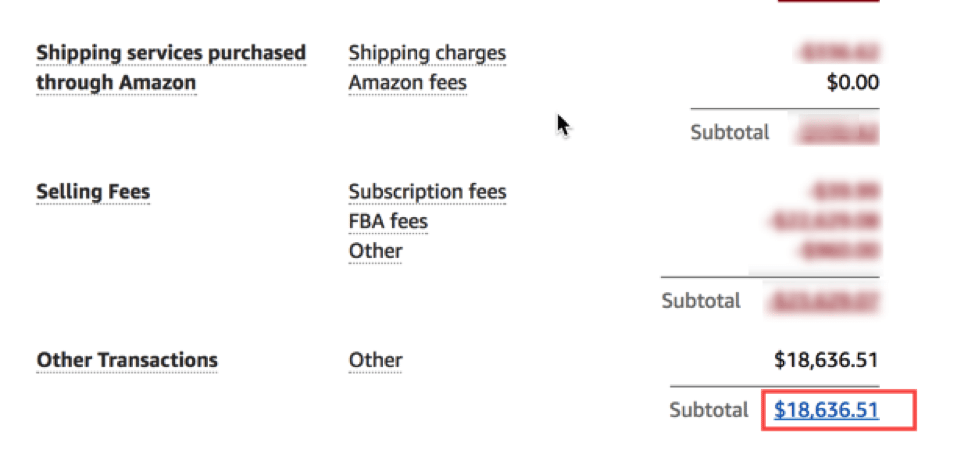Click the blurred Shipping charges amount
Viewport: 961px width, 468px height.
click(840, 53)
